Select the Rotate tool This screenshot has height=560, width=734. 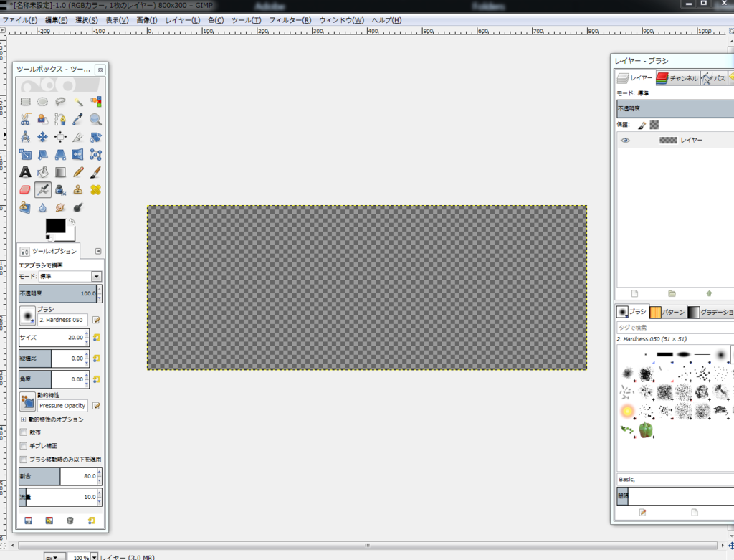pos(95,137)
